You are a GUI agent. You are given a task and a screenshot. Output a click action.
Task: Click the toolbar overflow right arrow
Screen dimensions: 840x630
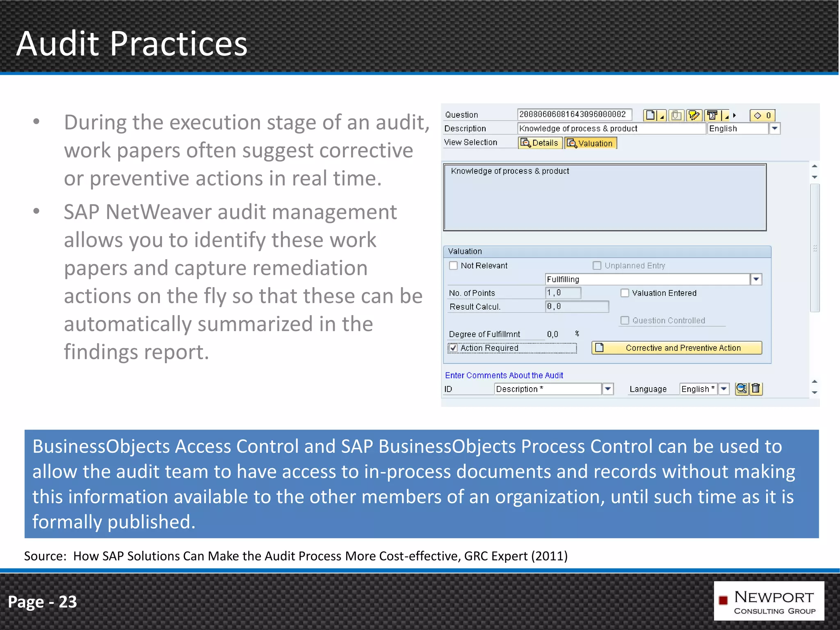pos(735,115)
